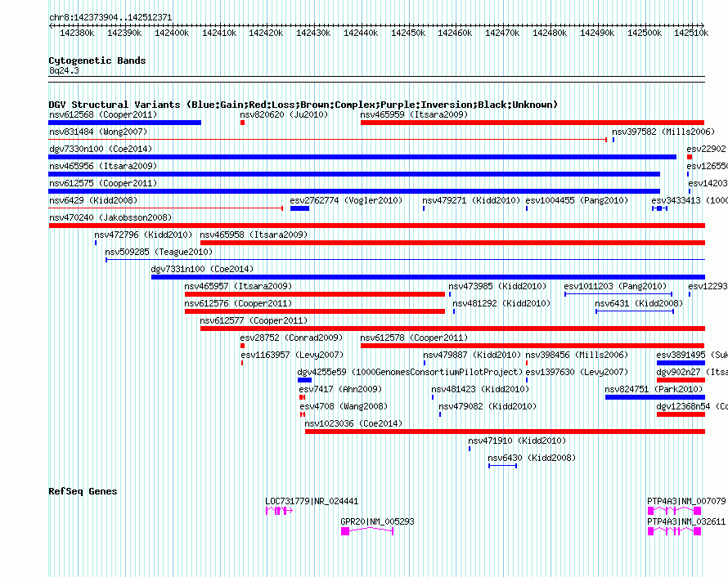
Task: Click nsv465958 (Itsara2009) label
Action: [254, 235]
